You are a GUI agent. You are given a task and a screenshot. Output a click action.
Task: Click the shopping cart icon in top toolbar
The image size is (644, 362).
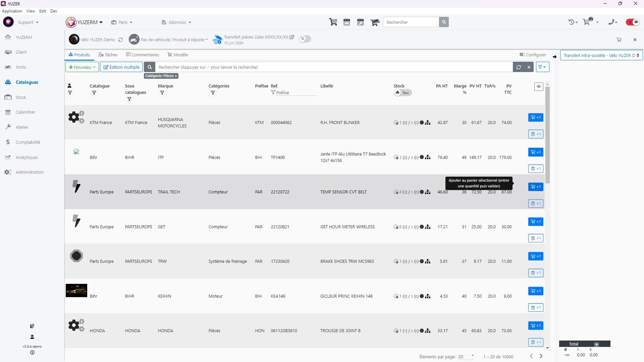[333, 22]
